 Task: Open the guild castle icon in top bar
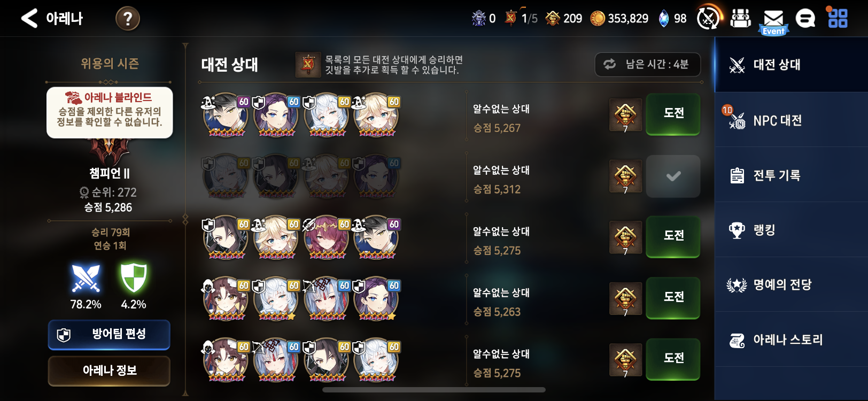click(x=741, y=18)
